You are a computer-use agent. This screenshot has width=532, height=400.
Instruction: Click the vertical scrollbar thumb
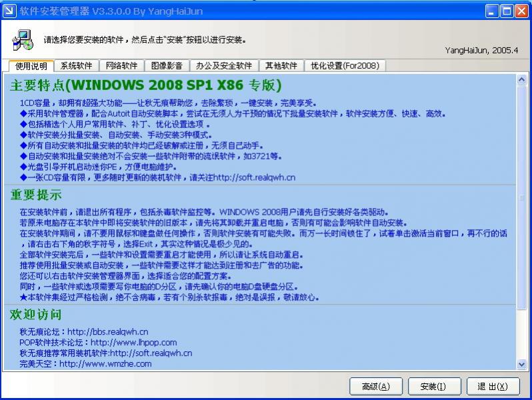tap(521, 197)
